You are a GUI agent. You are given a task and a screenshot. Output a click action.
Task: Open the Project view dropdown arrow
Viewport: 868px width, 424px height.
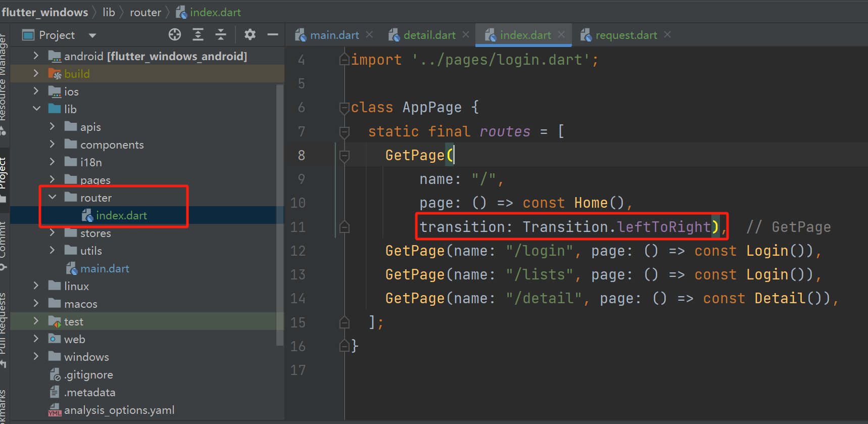pyautogui.click(x=92, y=35)
